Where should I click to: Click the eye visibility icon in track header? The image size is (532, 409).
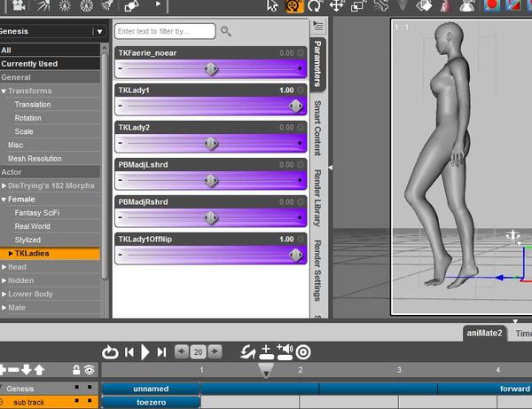click(90, 370)
